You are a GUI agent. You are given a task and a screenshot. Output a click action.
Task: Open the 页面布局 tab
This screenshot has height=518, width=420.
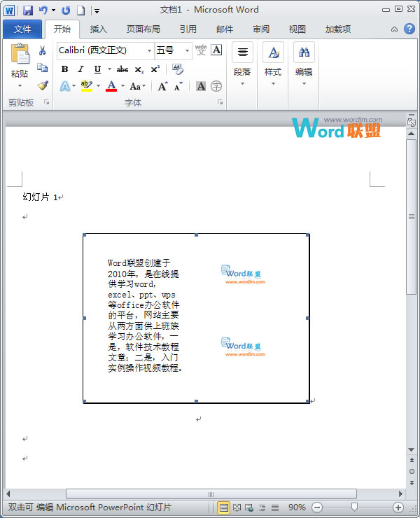point(143,29)
